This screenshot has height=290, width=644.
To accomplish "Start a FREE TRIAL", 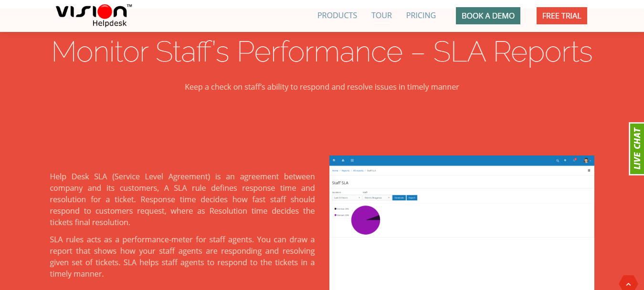I will point(561,15).
